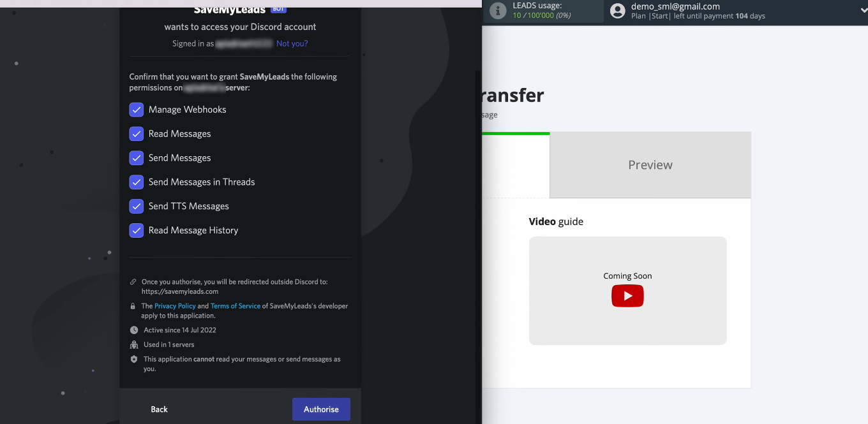Click 'Used in 1 servers' text

(x=169, y=345)
